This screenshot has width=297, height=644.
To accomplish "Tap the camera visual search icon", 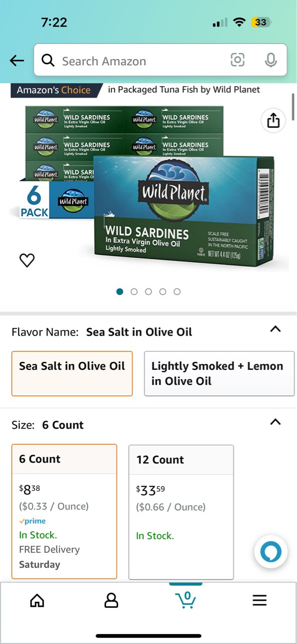I will coord(238,60).
